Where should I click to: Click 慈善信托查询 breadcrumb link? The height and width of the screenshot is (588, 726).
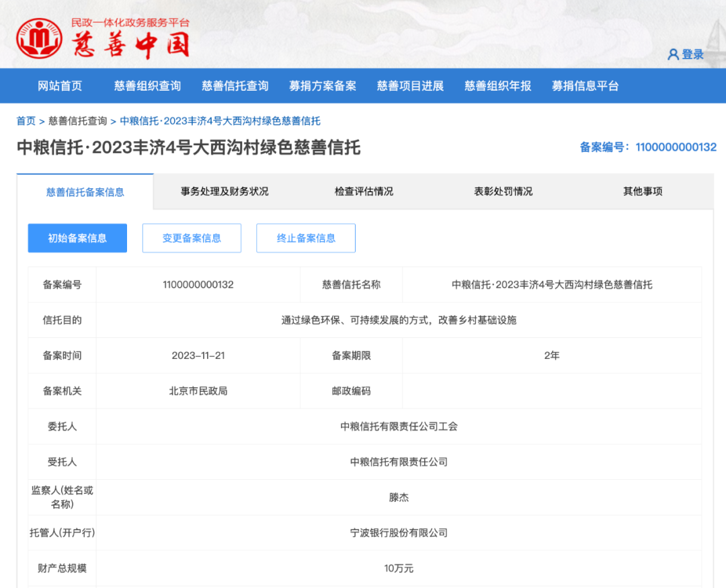77,121
